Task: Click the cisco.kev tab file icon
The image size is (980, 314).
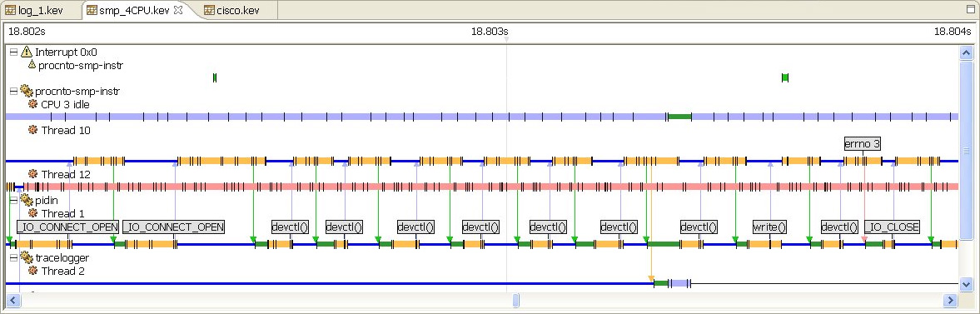Action: click(209, 10)
